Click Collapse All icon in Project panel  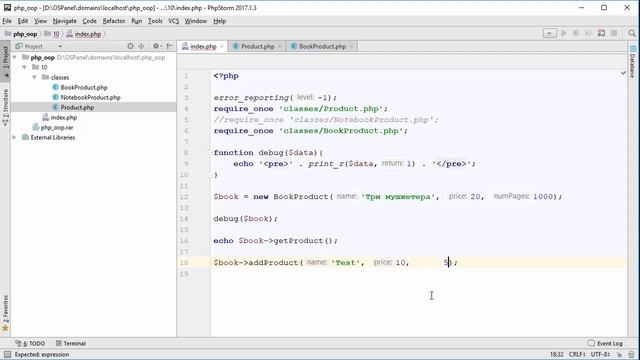[141, 46]
